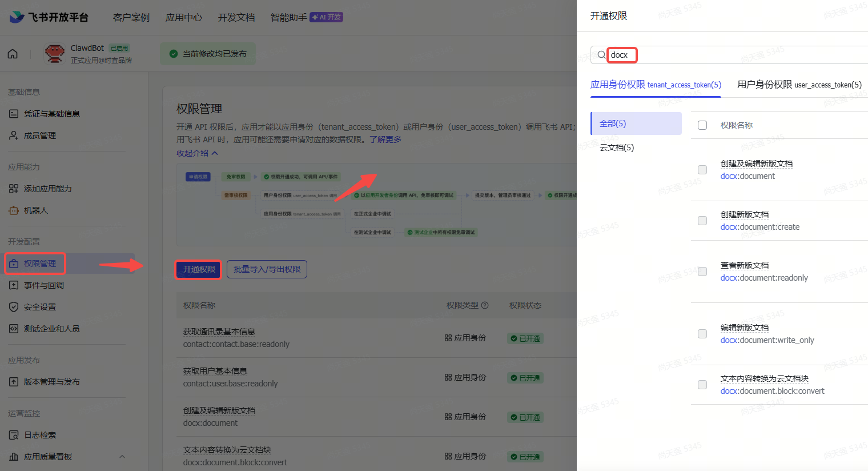Check the docx:document permission checkbox
The image size is (868, 471).
pyautogui.click(x=702, y=170)
